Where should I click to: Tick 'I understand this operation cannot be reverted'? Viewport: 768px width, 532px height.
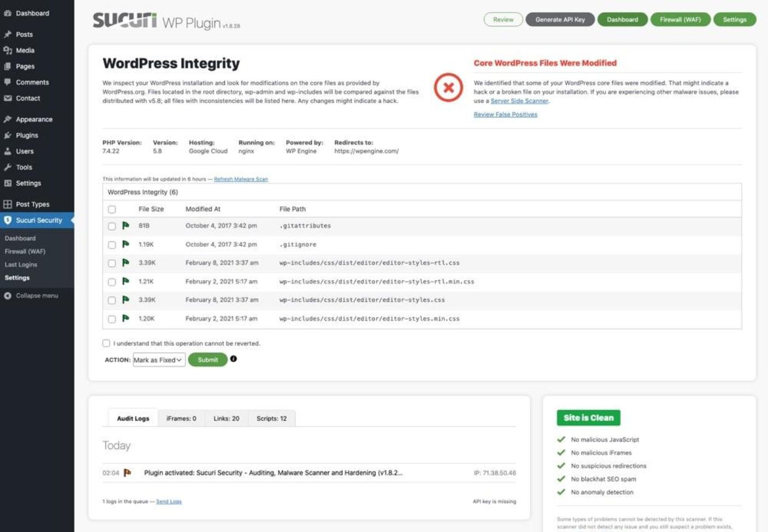(x=106, y=343)
